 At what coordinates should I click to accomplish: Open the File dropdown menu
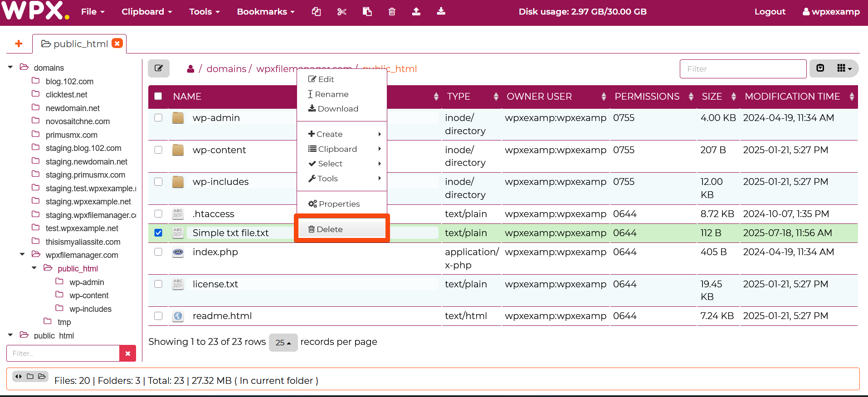pos(93,12)
